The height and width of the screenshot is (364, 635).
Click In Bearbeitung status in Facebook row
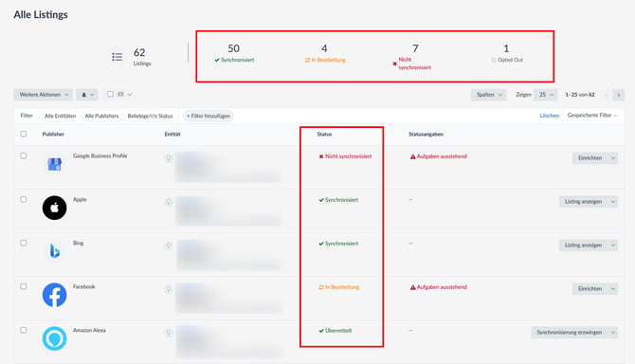[339, 287]
